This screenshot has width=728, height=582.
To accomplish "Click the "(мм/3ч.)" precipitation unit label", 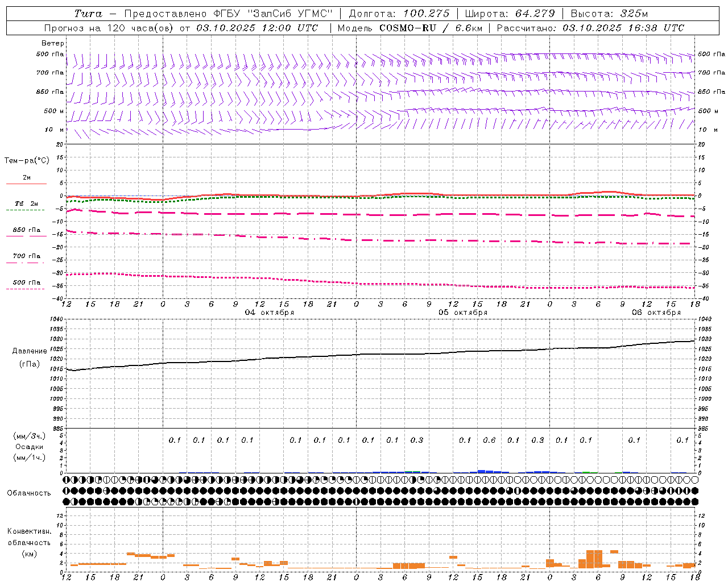I will [x=30, y=436].
